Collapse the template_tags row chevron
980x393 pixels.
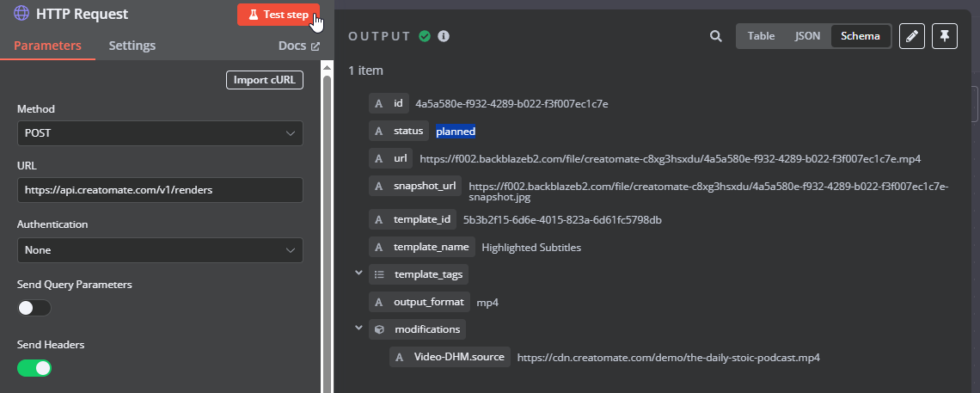358,273
